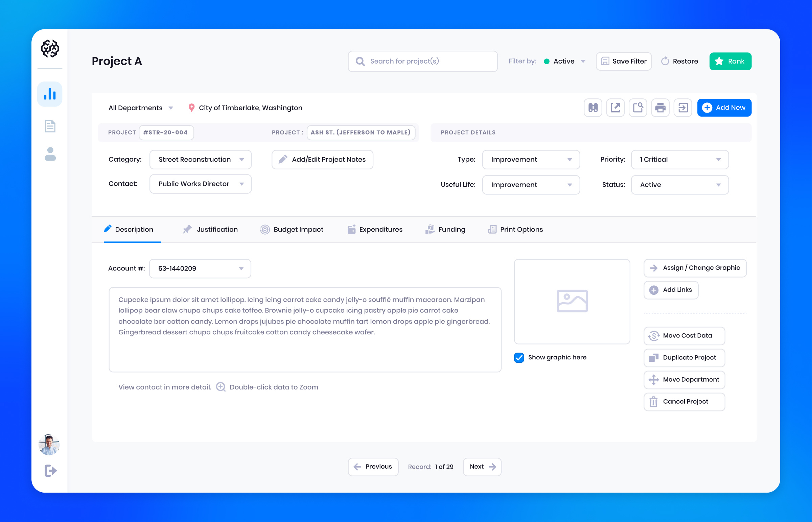The width and height of the screenshot is (812, 522).
Task: Open the Add/Edit Project Notes editor
Action: click(x=322, y=159)
